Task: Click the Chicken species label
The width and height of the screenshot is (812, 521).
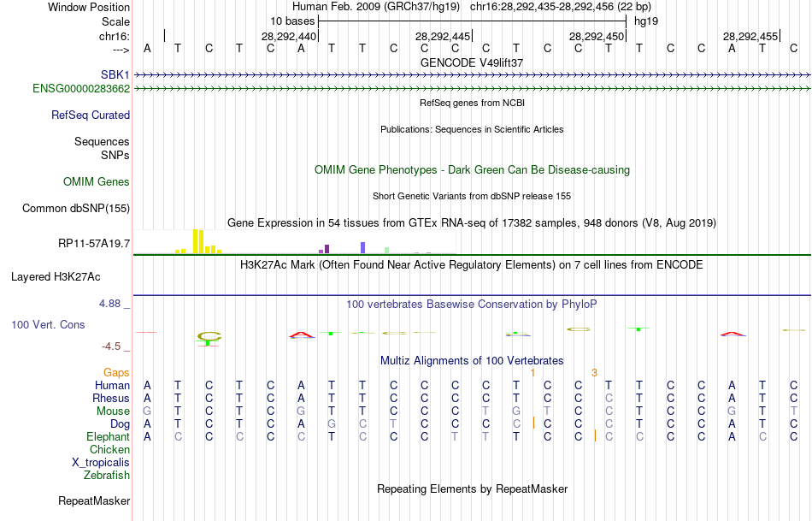Action: coord(109,449)
